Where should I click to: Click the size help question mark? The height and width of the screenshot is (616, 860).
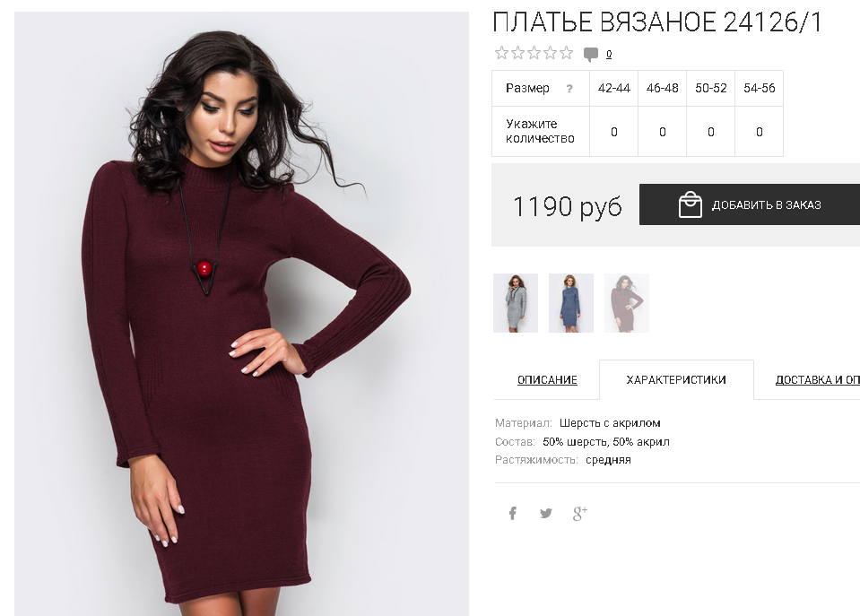[x=569, y=89]
